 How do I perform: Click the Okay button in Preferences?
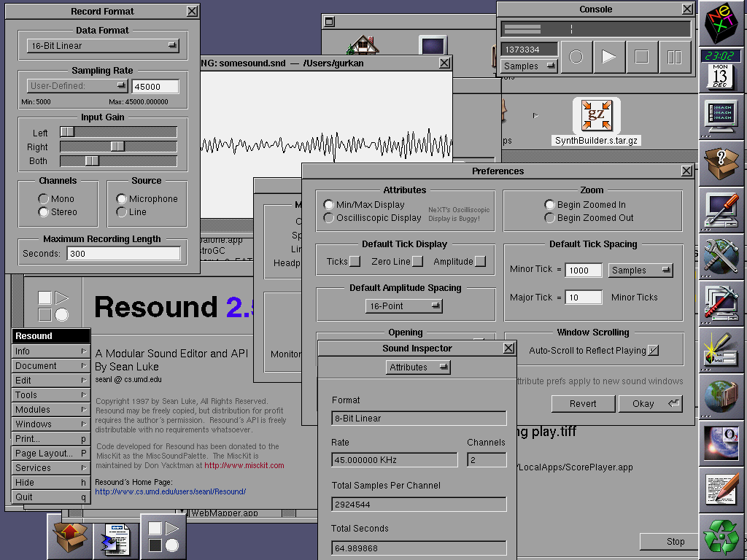650,404
